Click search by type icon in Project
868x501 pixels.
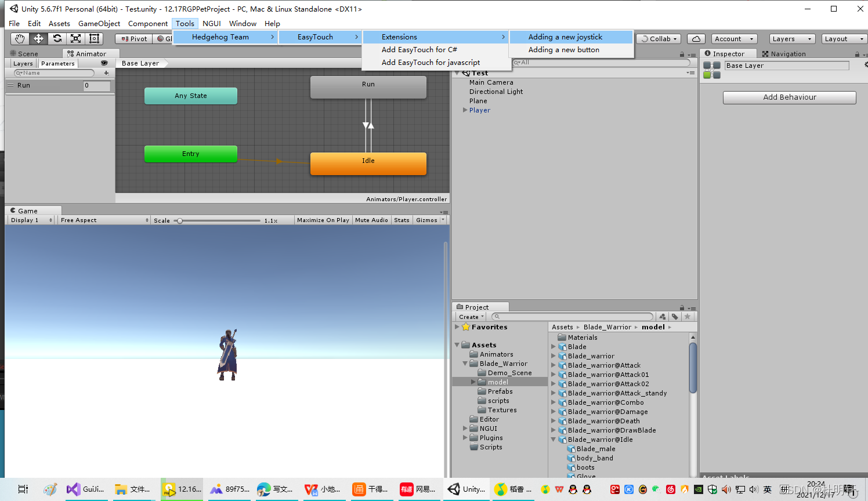coord(663,317)
